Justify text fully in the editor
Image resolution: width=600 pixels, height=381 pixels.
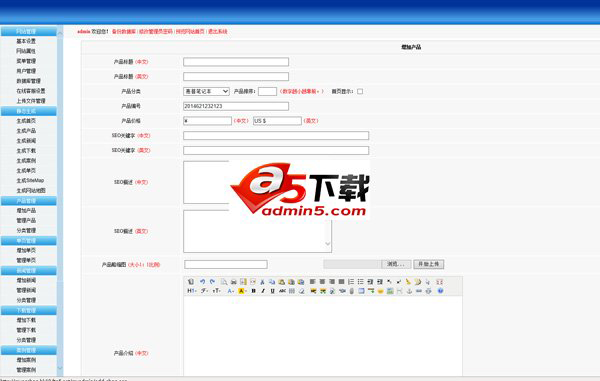[341, 282]
